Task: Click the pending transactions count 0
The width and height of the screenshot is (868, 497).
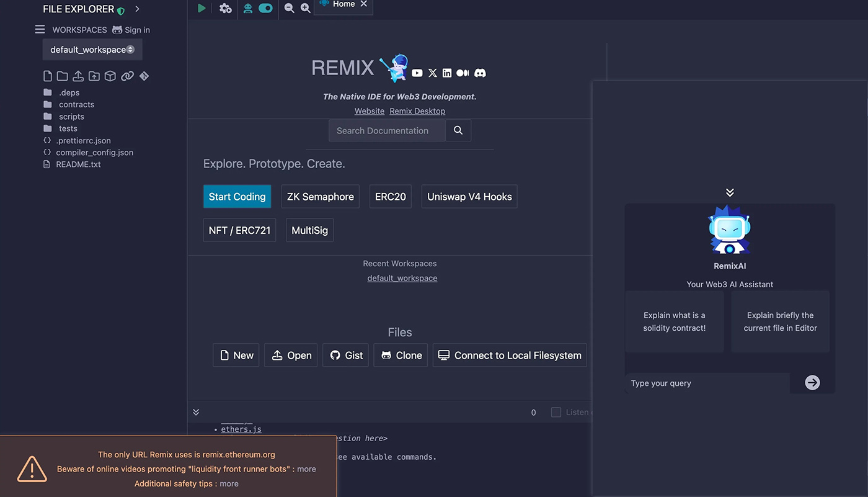Action: [533, 413]
